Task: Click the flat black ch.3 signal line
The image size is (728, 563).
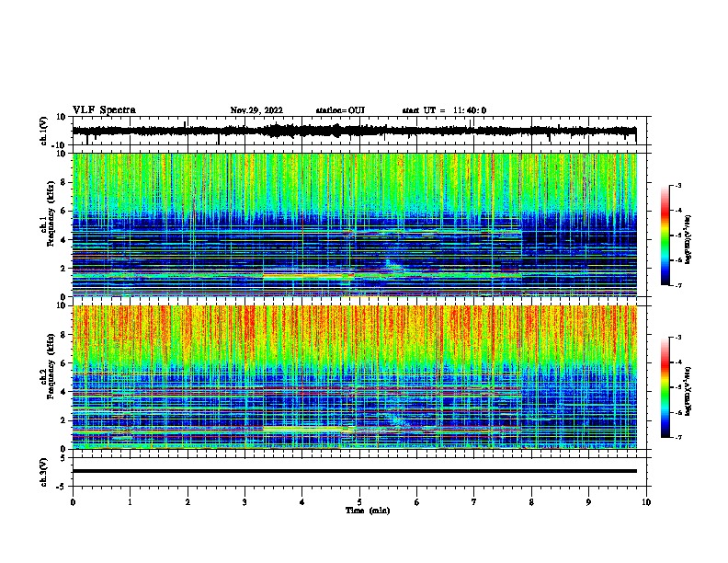Action: tap(354, 471)
